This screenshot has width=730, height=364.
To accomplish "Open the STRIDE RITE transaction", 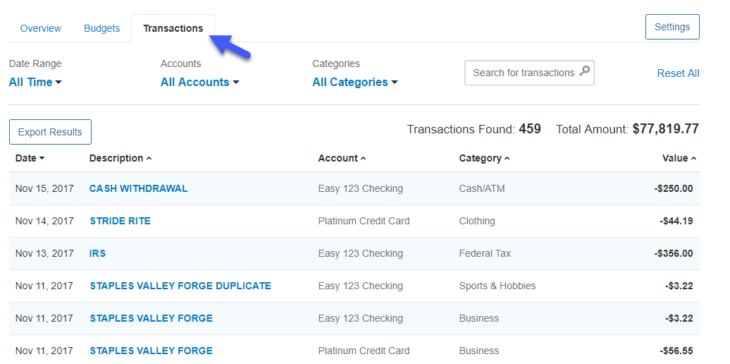I will 120,221.
